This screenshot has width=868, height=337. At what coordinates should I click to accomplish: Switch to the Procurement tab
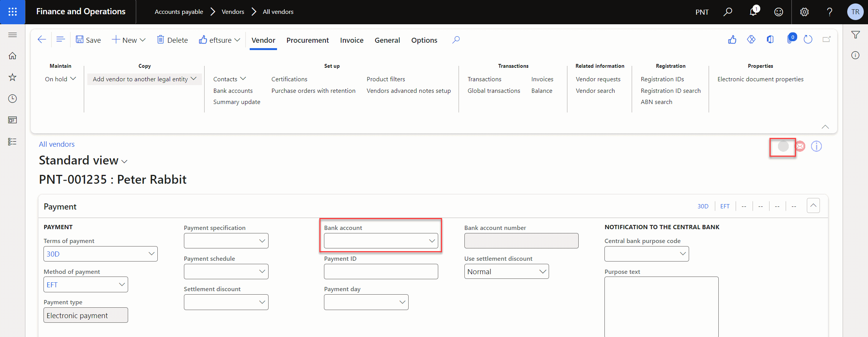(307, 40)
